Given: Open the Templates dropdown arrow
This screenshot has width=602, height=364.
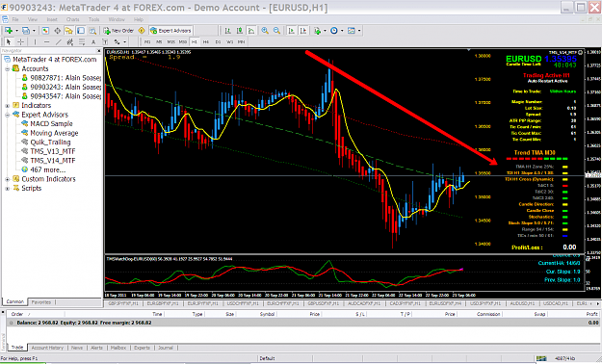Looking at the screenshot, I should point(359,31).
